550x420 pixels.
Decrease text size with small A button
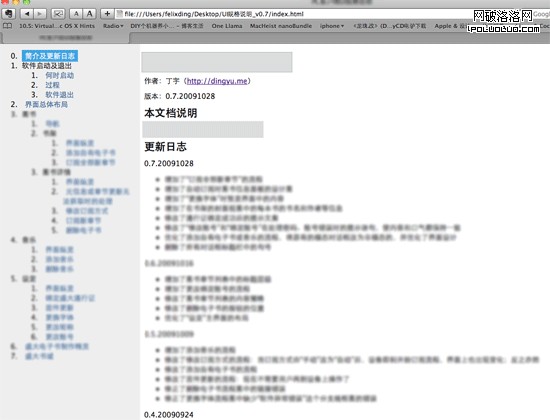pyautogui.click(x=76, y=14)
